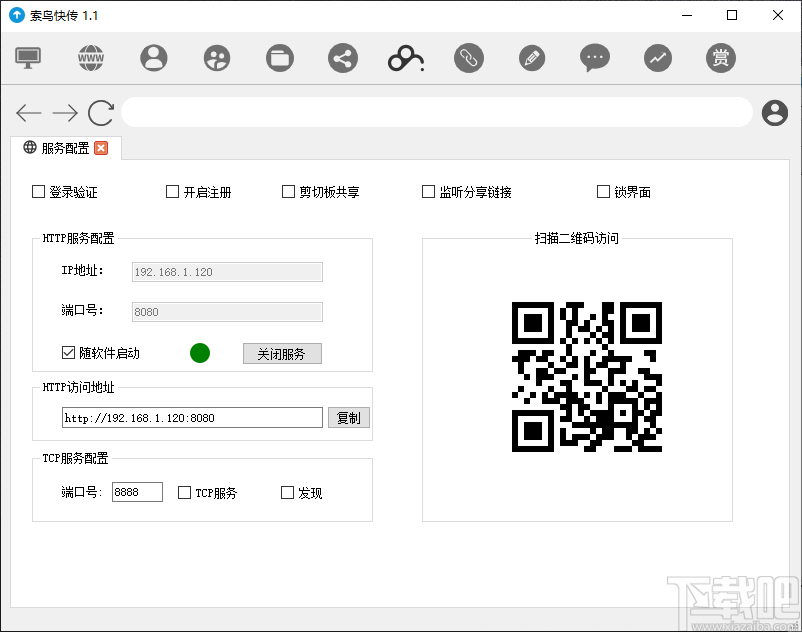
Task: Open the edit pencil icon
Action: [531, 57]
